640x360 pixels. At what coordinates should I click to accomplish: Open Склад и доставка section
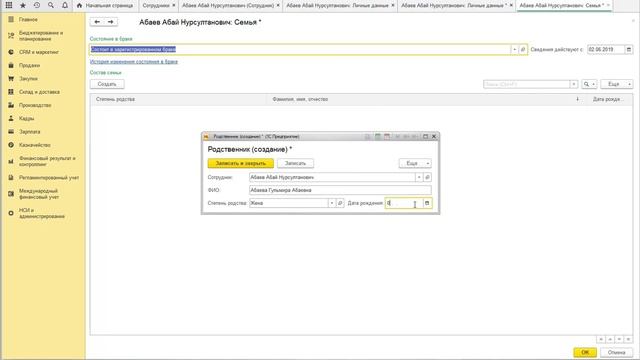[x=39, y=92]
